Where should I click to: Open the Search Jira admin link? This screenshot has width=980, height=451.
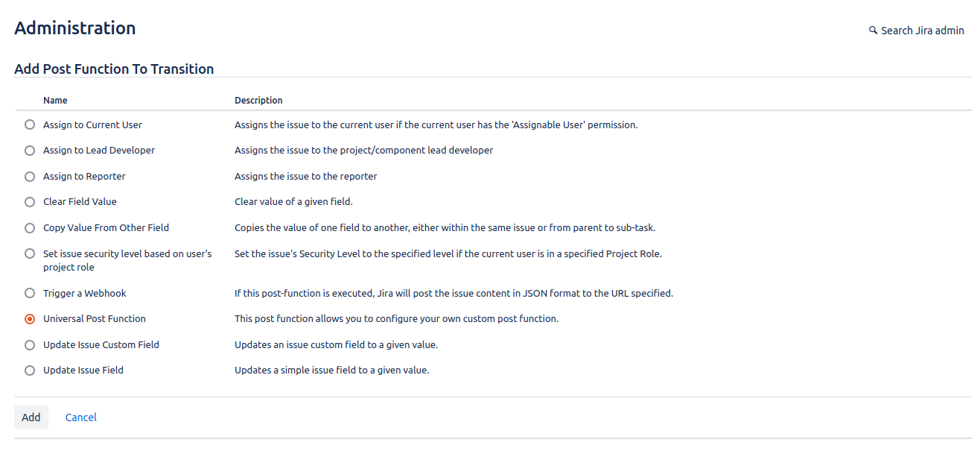pyautogui.click(x=922, y=31)
